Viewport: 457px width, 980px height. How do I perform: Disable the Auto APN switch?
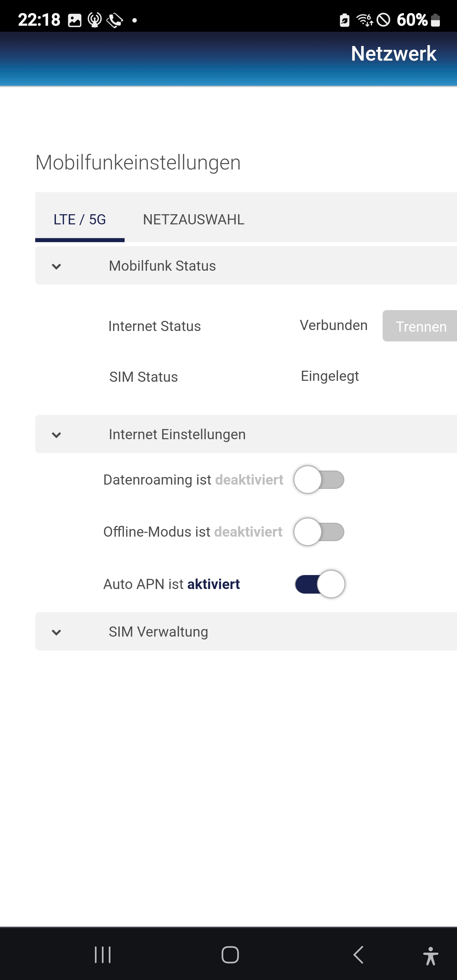pyautogui.click(x=320, y=584)
